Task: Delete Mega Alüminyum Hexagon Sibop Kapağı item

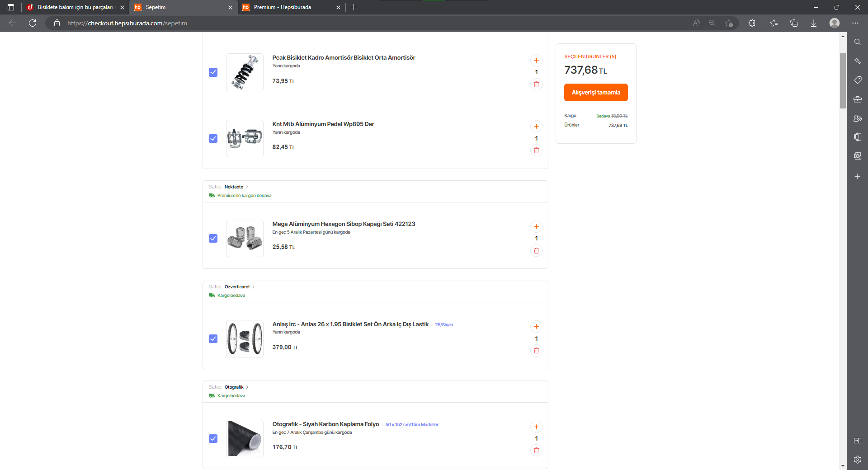Action: 536,251
